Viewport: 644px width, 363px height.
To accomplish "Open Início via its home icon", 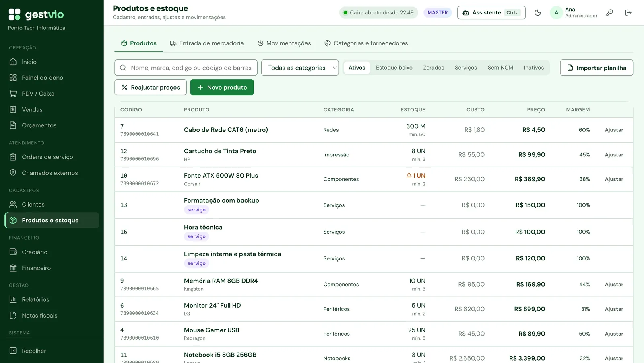I will pyautogui.click(x=13, y=62).
